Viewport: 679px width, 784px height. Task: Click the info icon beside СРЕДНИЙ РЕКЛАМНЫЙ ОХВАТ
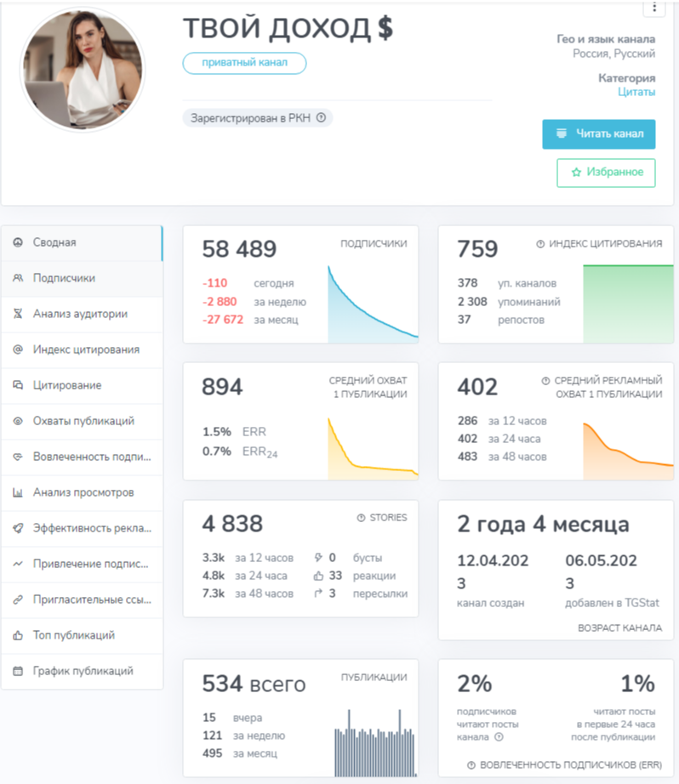coord(546,380)
